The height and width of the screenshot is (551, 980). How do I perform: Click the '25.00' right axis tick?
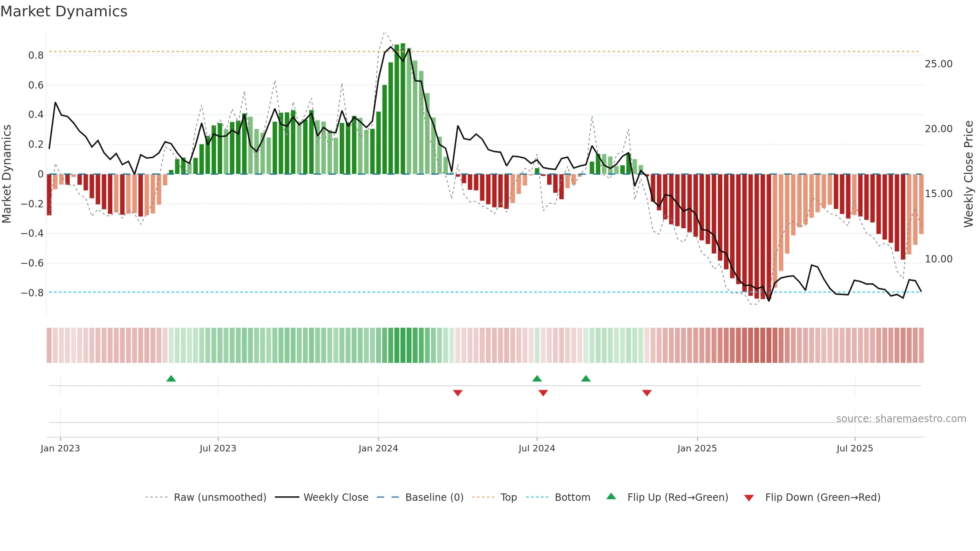[939, 64]
